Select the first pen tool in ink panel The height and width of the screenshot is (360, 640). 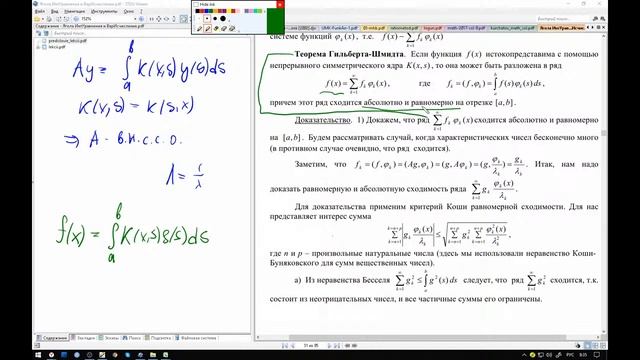199,29
